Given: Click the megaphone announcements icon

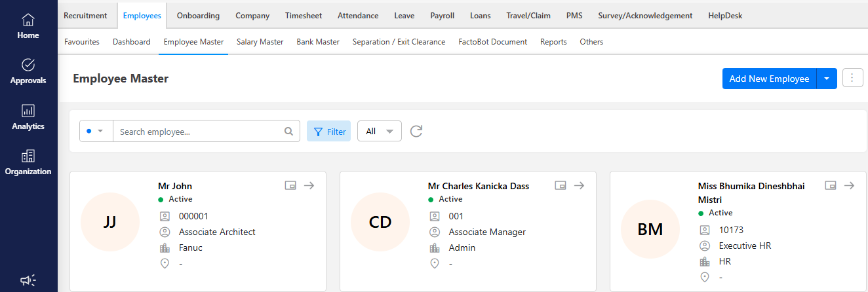Looking at the screenshot, I should point(28,280).
